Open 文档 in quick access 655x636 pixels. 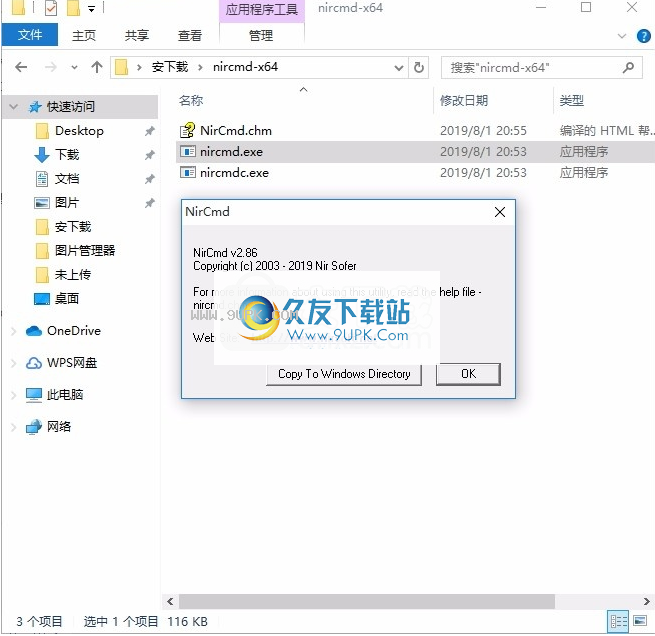pos(67,179)
